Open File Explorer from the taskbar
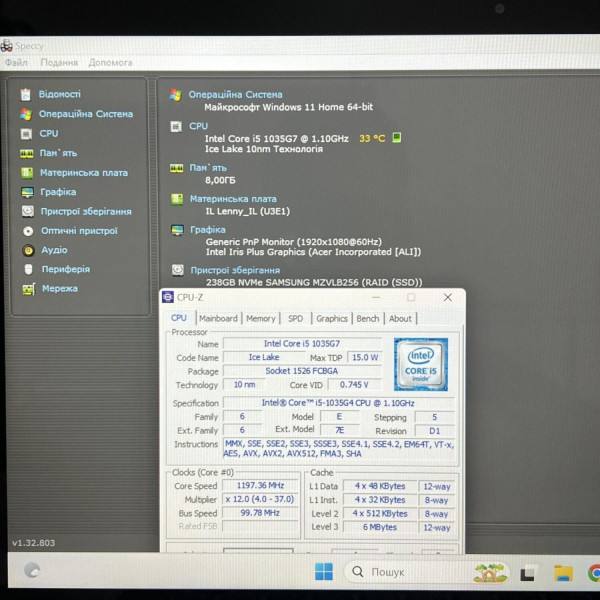Image resolution: width=600 pixels, height=600 pixels. click(564, 573)
